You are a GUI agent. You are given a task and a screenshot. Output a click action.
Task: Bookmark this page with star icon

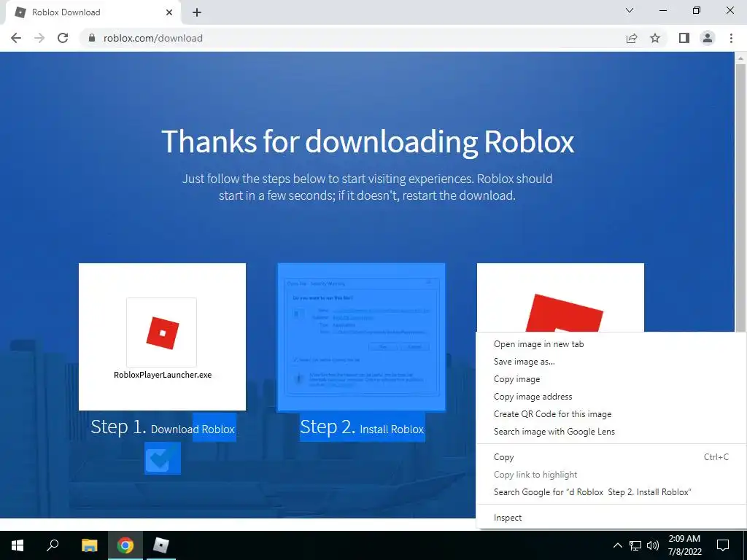655,38
